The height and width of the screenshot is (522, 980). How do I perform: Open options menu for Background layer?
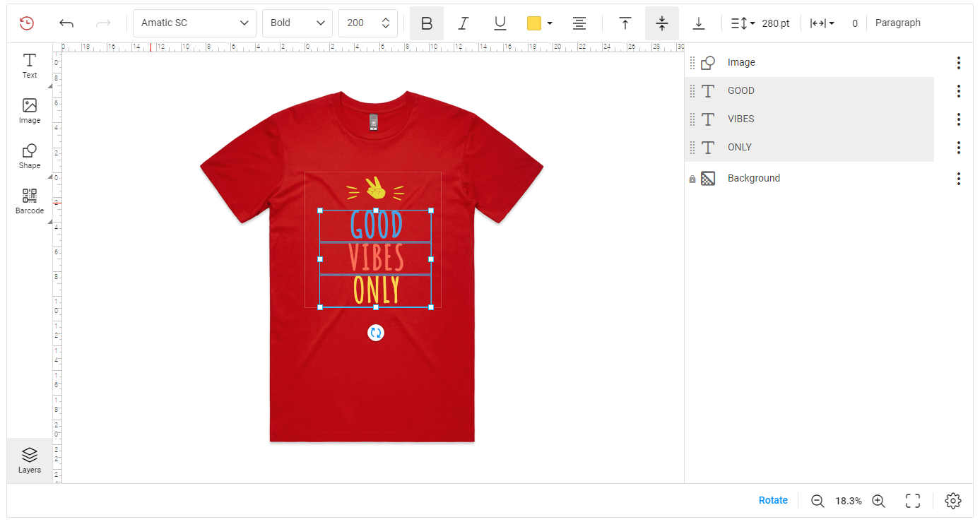959,179
